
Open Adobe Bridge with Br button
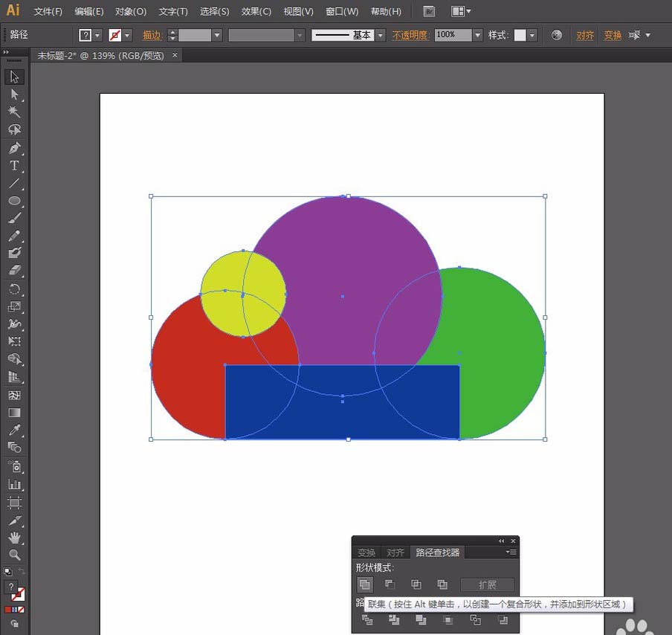(429, 12)
